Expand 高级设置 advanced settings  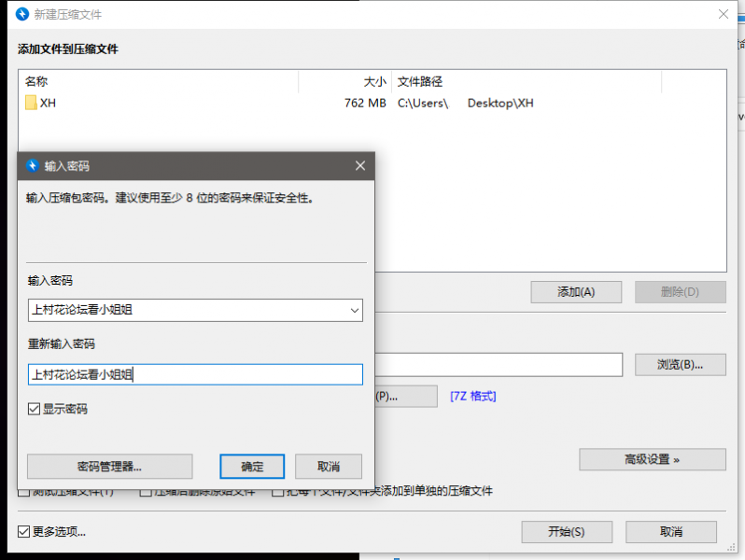[x=652, y=459]
